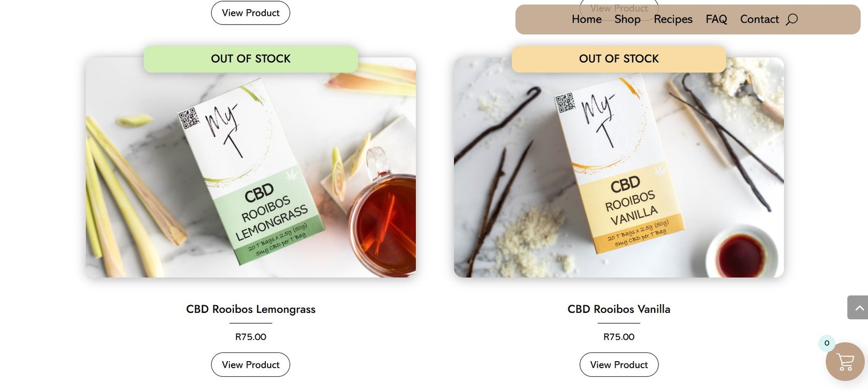Click the green OUT OF STOCK label
The height and width of the screenshot is (391, 868).
[x=251, y=59]
